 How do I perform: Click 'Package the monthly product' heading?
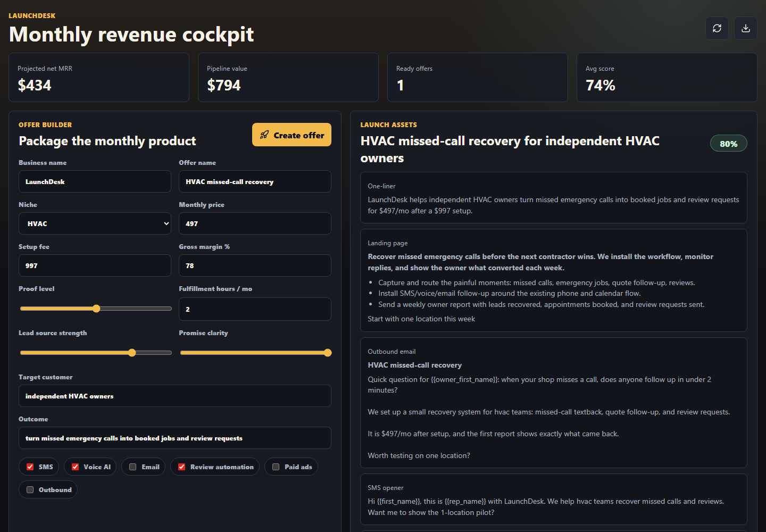click(107, 141)
